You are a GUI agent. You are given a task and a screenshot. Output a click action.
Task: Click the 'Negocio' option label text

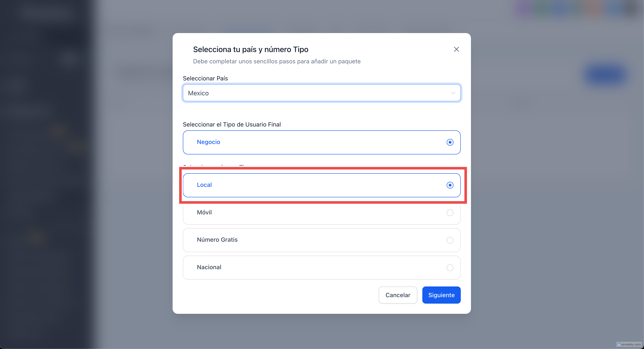click(x=208, y=142)
